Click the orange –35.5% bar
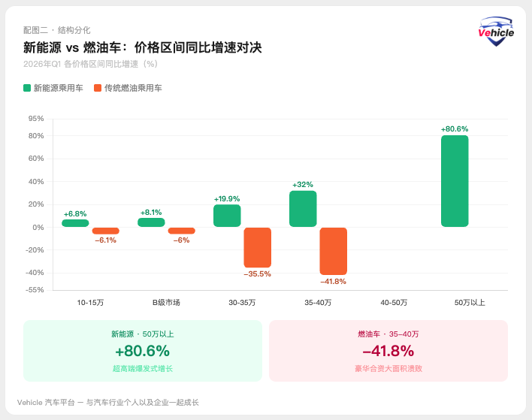The height and width of the screenshot is (420, 532). coord(257,247)
